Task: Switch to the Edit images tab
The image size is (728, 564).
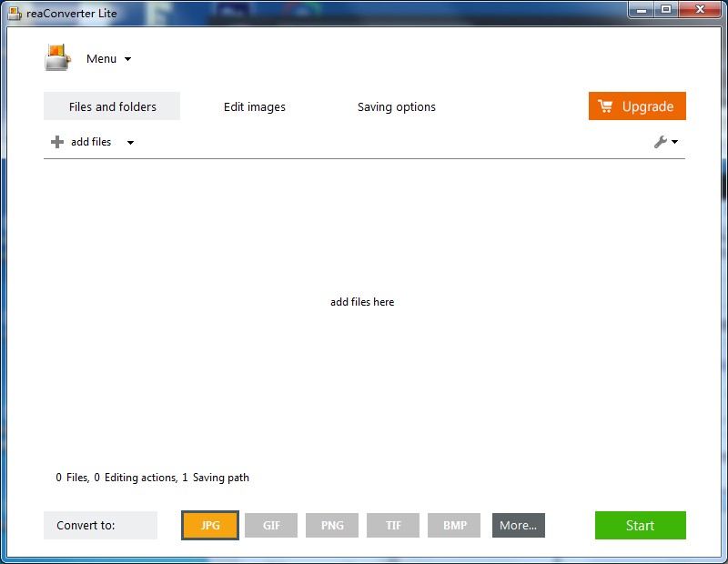Action: (x=255, y=106)
